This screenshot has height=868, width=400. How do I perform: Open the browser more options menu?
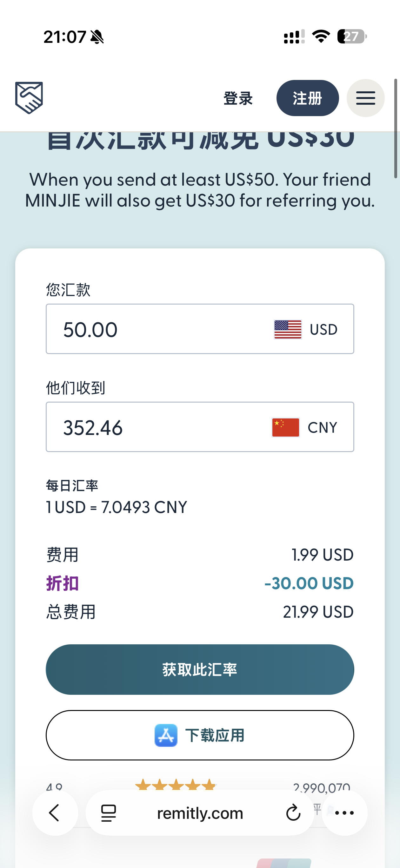[344, 813]
